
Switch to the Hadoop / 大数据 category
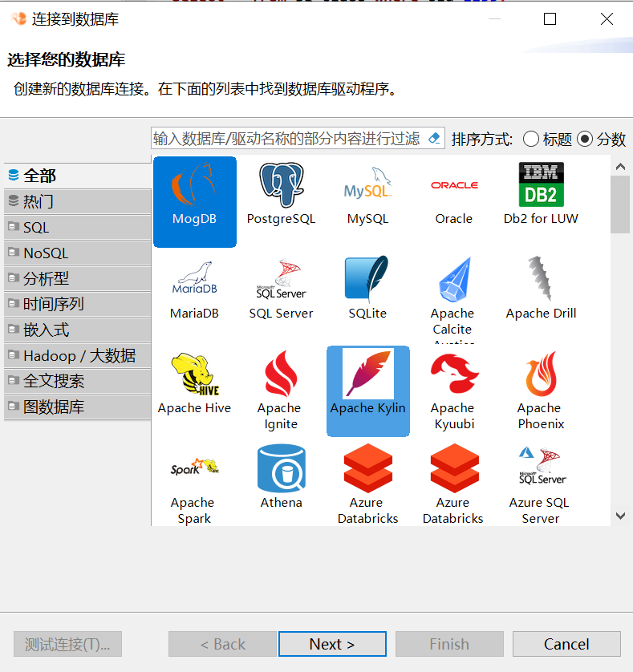(x=78, y=356)
